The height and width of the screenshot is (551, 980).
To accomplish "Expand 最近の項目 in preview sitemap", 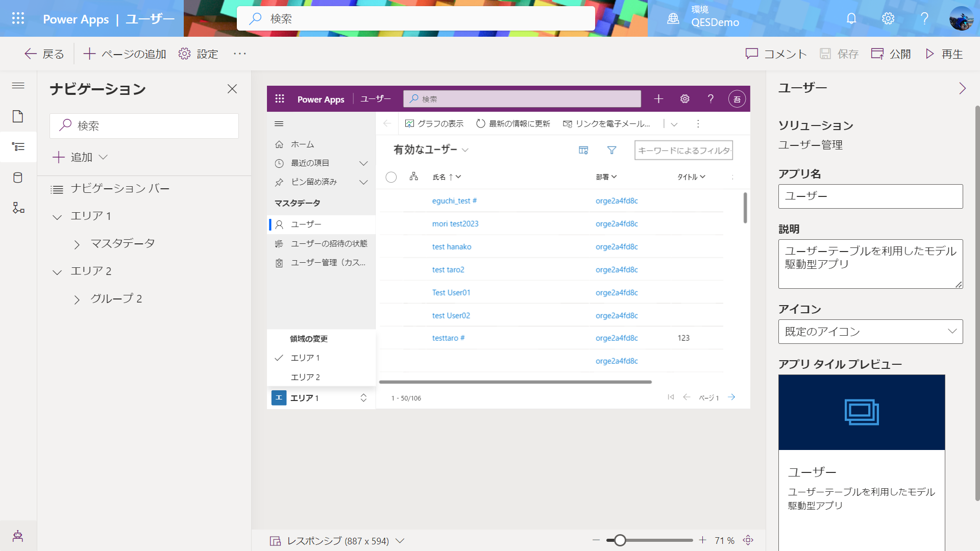I will [363, 163].
